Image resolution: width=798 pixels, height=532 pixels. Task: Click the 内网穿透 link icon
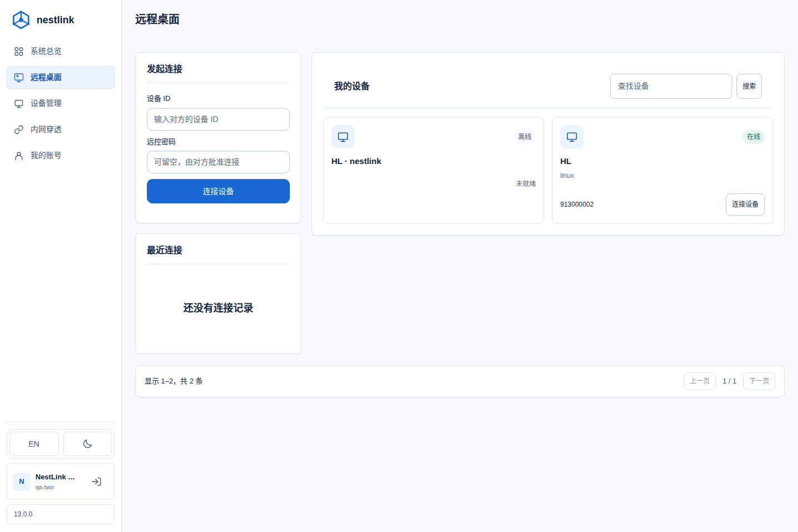19,130
